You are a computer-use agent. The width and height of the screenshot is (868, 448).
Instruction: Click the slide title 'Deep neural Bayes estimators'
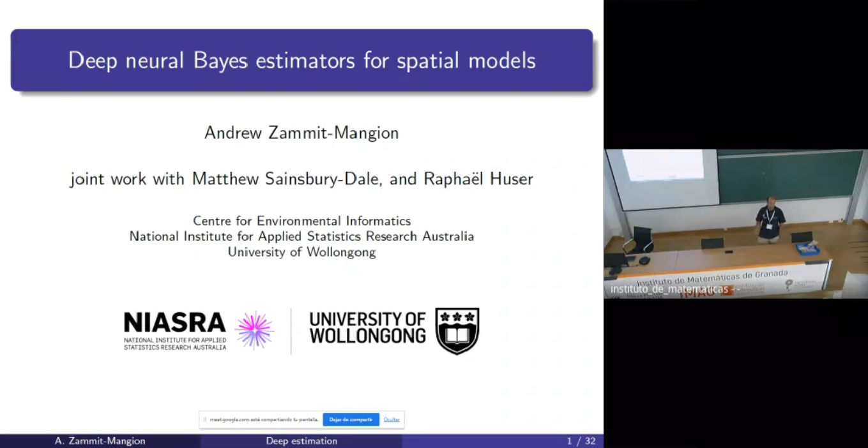(x=301, y=60)
